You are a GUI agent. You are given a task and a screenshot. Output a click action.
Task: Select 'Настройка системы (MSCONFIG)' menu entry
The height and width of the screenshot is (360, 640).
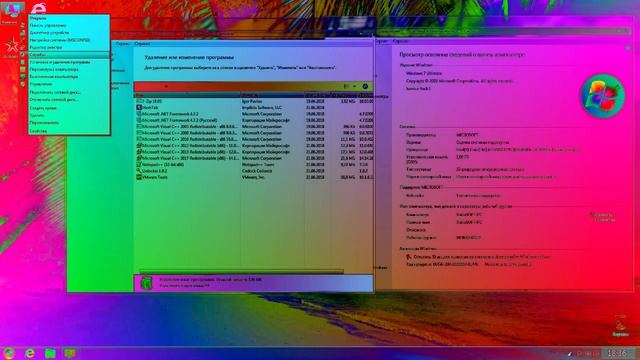coord(69,40)
